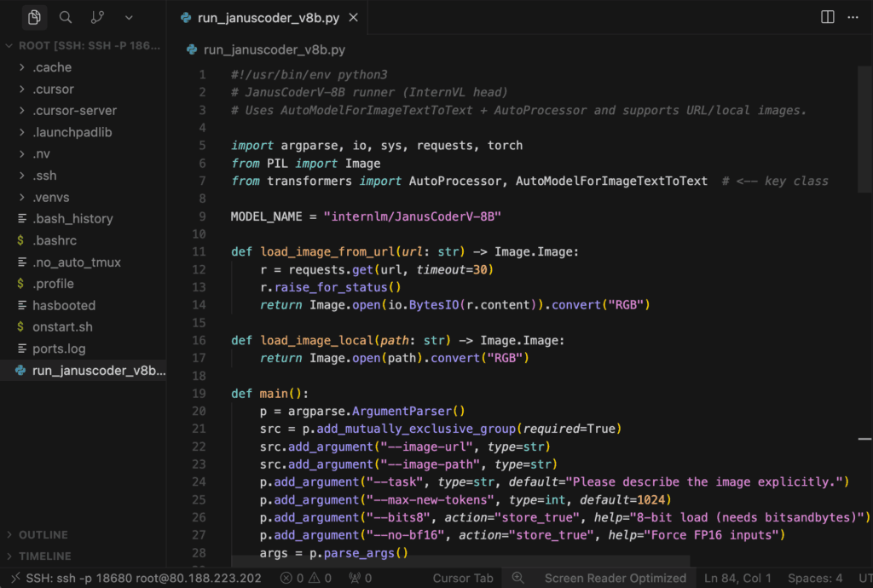Expand the .venvs folder

click(x=51, y=197)
